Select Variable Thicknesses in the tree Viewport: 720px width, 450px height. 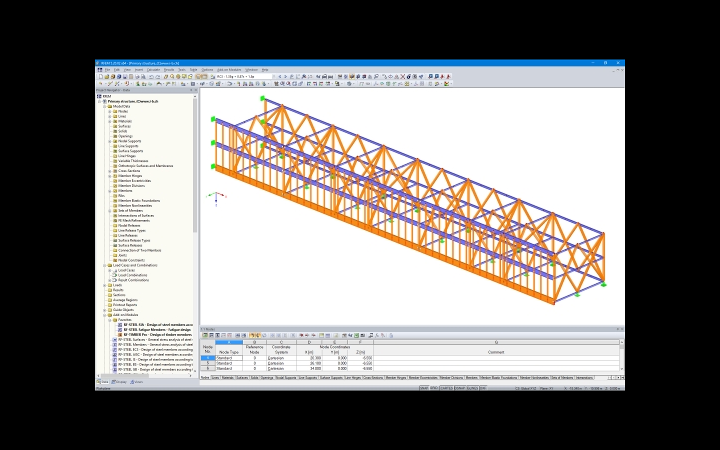(x=133, y=161)
